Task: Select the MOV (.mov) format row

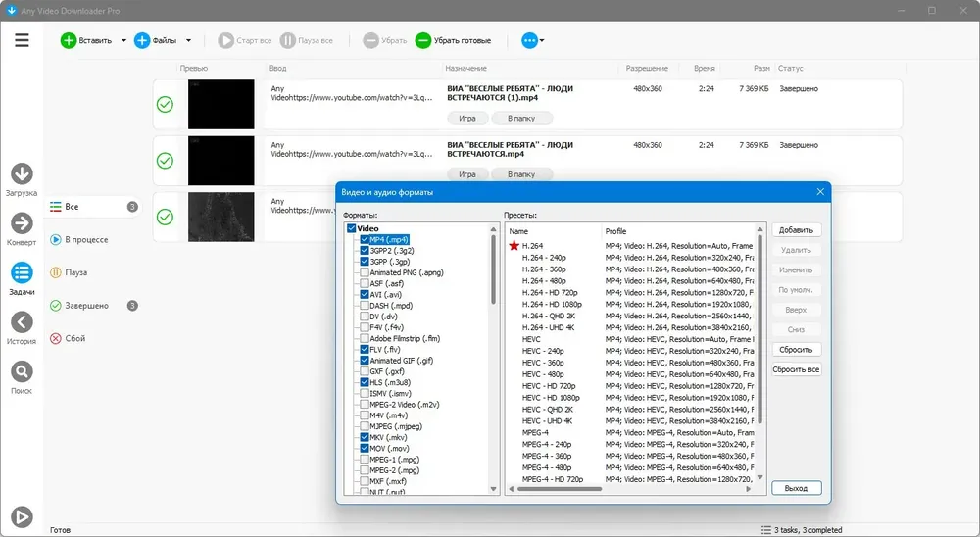Action: click(x=389, y=448)
